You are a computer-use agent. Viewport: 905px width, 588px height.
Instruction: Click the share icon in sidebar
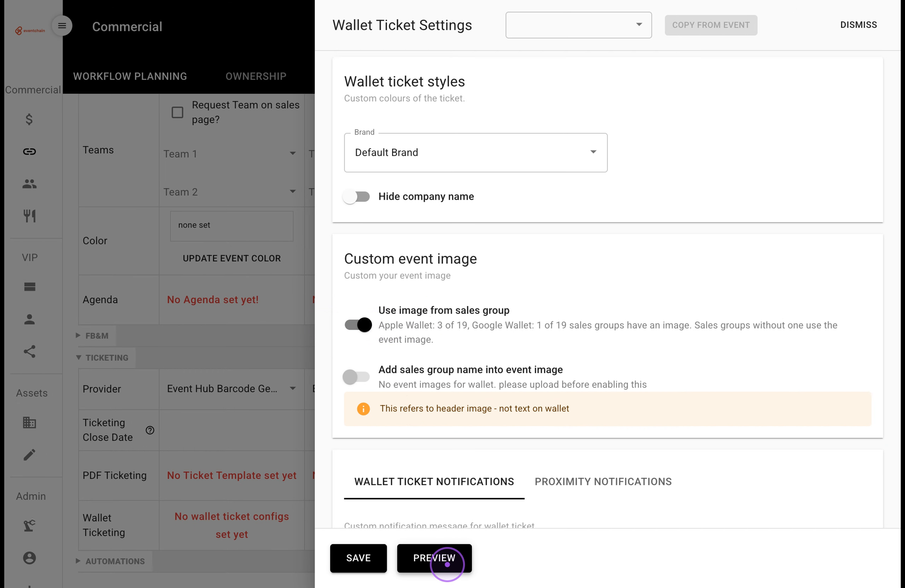[x=29, y=352]
